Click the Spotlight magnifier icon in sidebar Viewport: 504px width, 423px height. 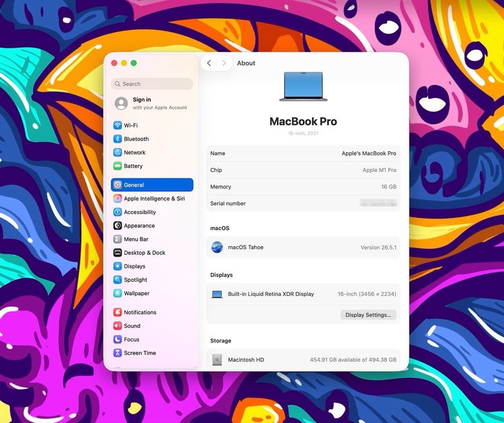tap(118, 279)
